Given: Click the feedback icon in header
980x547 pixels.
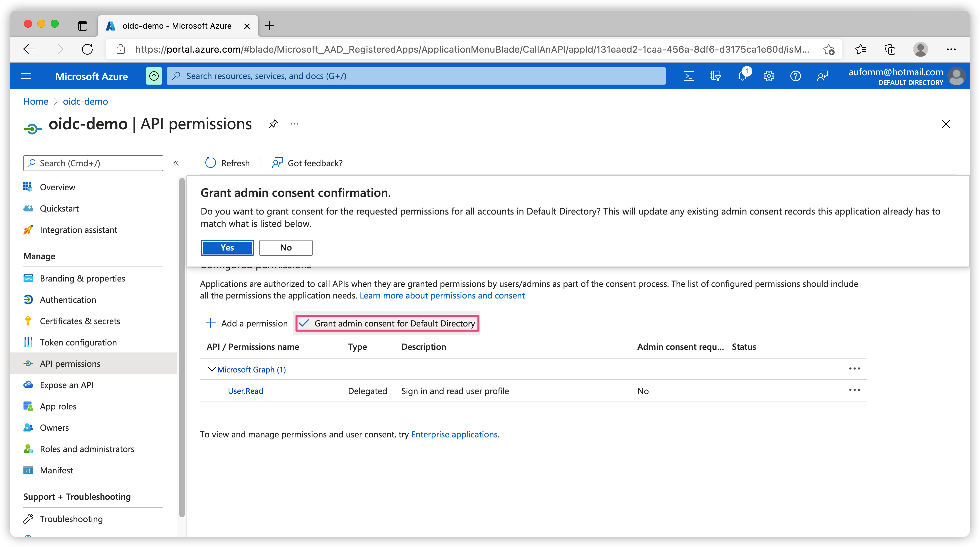Looking at the screenshot, I should coord(822,76).
